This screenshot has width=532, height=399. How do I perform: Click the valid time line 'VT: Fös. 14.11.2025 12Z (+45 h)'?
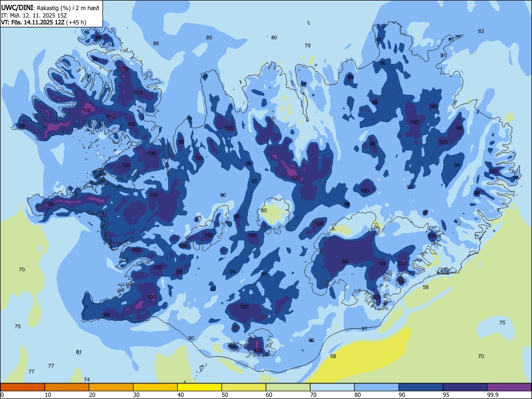pyautogui.click(x=44, y=22)
